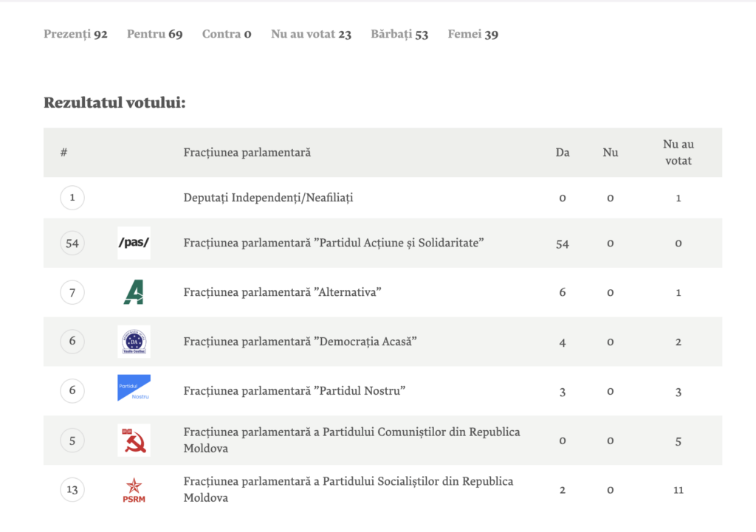Open Deputați Independenți/Neafiliați row
This screenshot has height=532, width=756.
click(x=268, y=198)
